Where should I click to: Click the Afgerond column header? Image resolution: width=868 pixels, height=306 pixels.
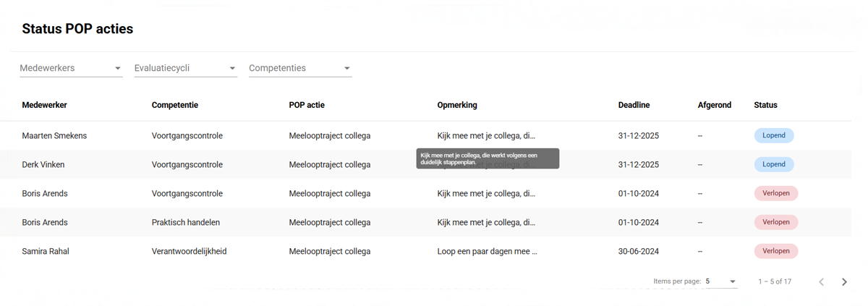click(714, 105)
